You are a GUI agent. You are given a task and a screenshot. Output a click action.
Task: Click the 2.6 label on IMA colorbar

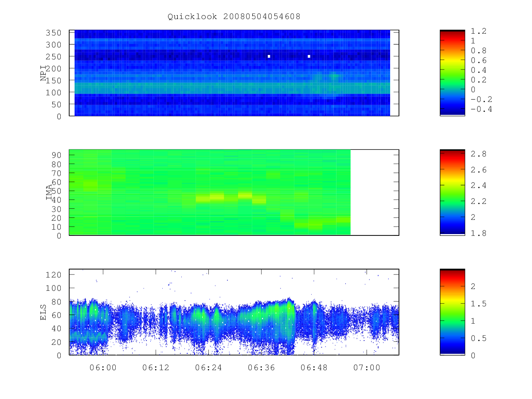tap(478, 170)
